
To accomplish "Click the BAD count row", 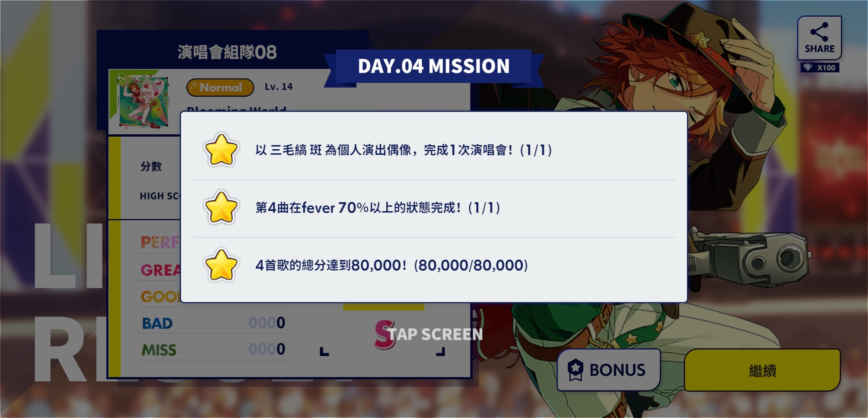I will click(213, 323).
